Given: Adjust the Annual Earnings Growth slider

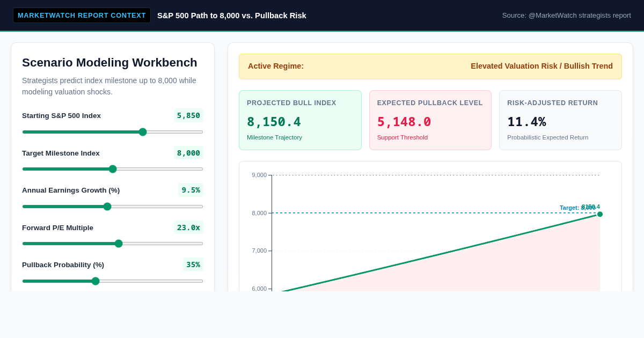Looking at the screenshot, I should click(x=113, y=207).
